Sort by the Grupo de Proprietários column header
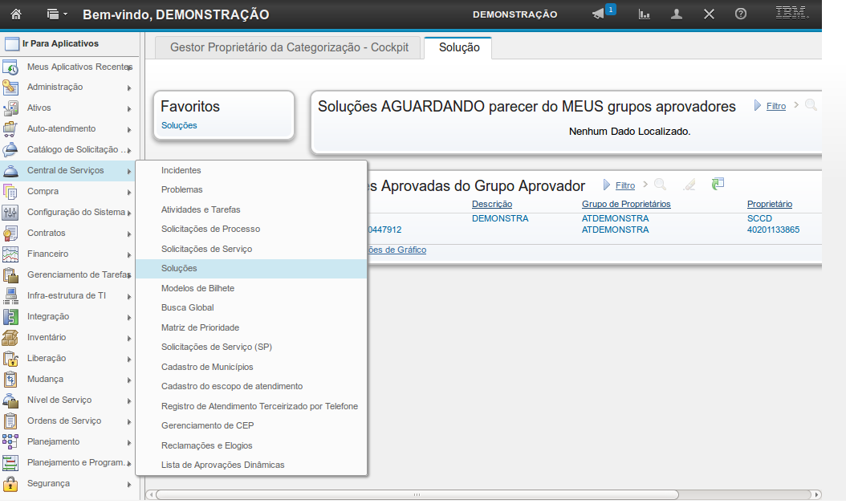The width and height of the screenshot is (846, 504). pos(625,204)
